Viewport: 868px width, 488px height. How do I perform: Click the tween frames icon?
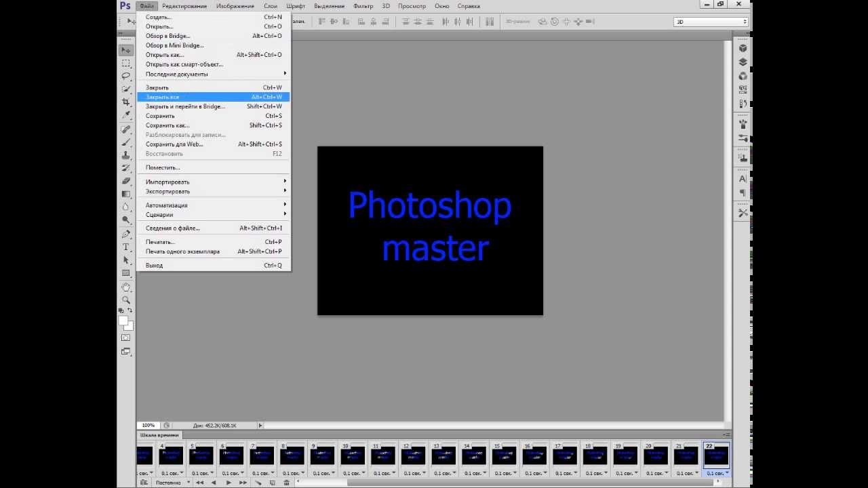pyautogui.click(x=258, y=483)
